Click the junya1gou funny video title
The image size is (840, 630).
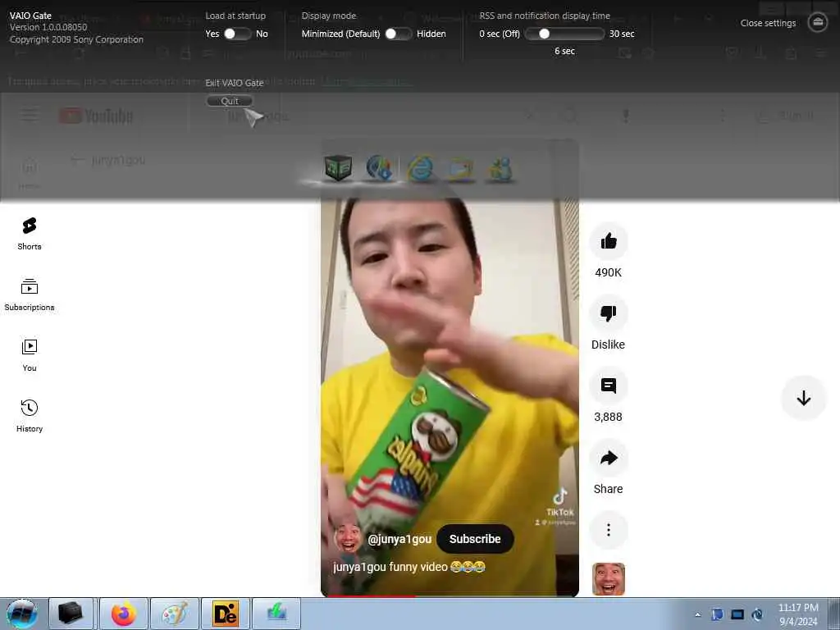tap(409, 567)
